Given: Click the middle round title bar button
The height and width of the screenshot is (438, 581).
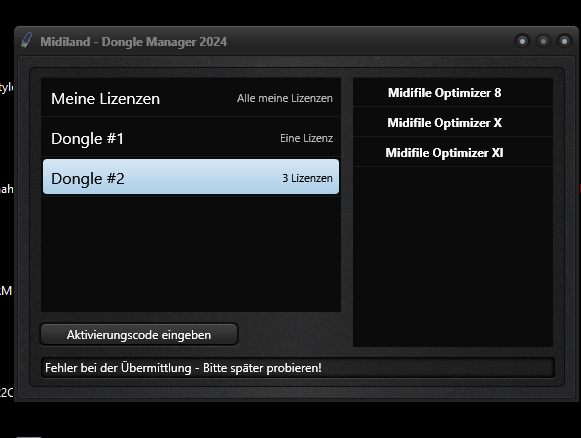Looking at the screenshot, I should 544,41.
